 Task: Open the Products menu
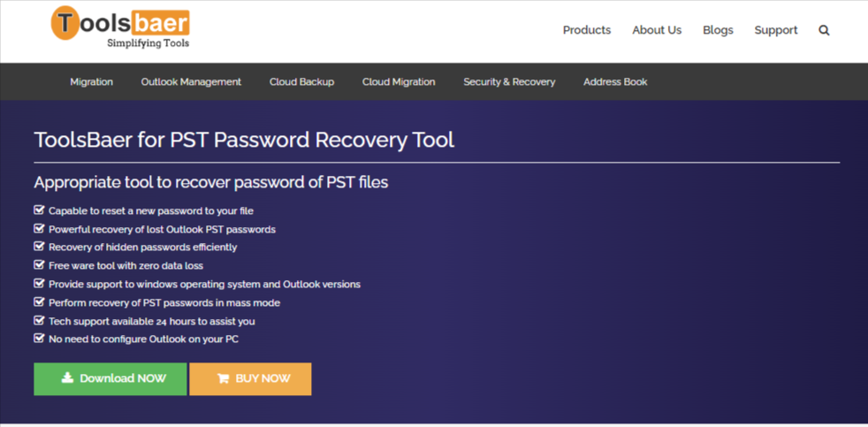point(587,30)
